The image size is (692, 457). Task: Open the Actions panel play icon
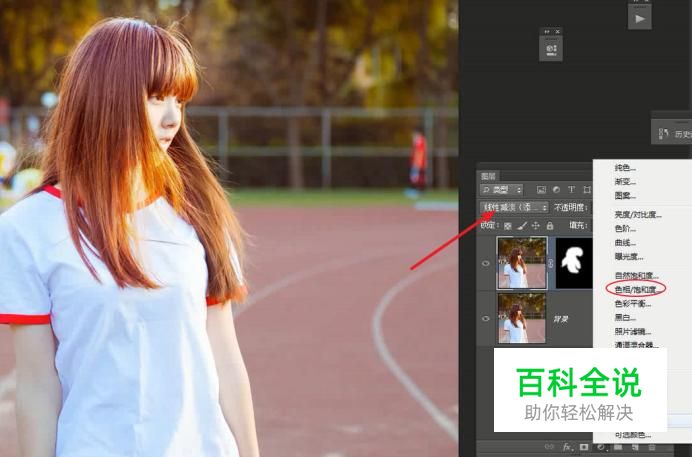[639, 19]
